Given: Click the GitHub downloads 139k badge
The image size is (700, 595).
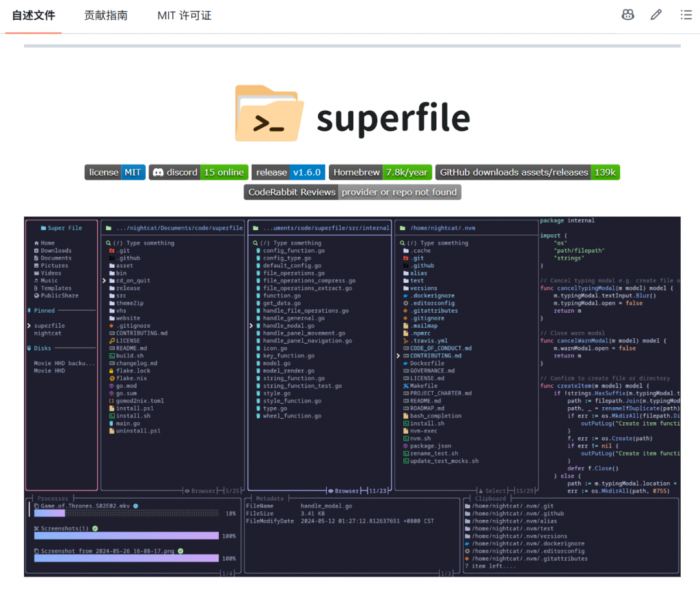Looking at the screenshot, I should pyautogui.click(x=528, y=172).
